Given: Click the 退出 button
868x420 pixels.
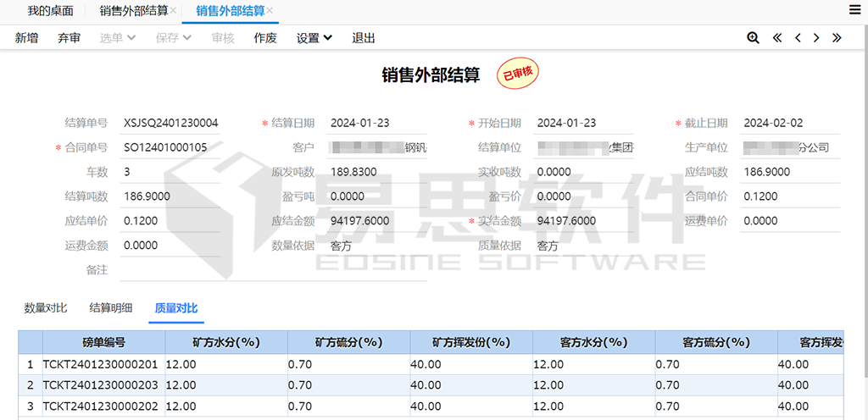Looking at the screenshot, I should click(364, 38).
